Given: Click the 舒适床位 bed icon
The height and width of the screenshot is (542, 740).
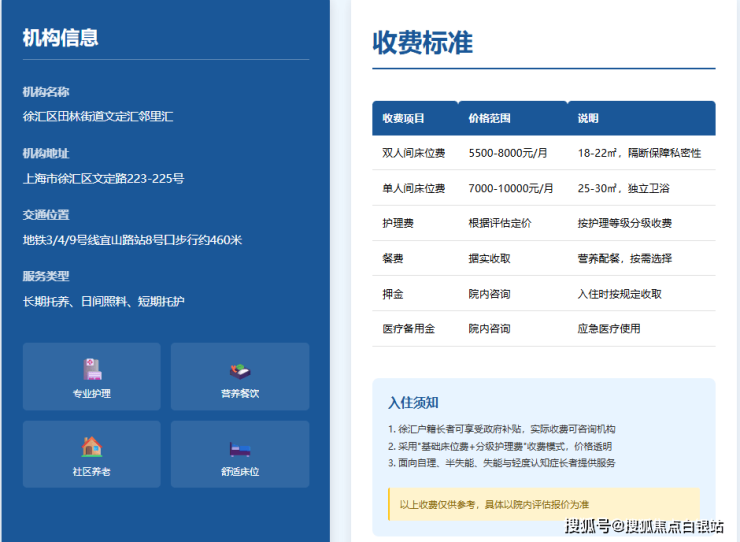Looking at the screenshot, I should point(240,449).
